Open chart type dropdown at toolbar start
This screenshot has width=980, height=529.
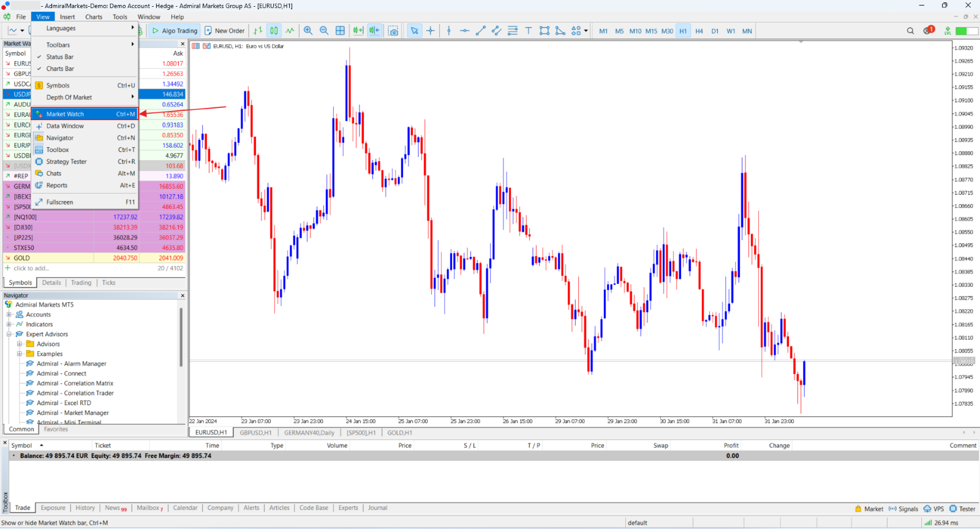click(x=23, y=31)
